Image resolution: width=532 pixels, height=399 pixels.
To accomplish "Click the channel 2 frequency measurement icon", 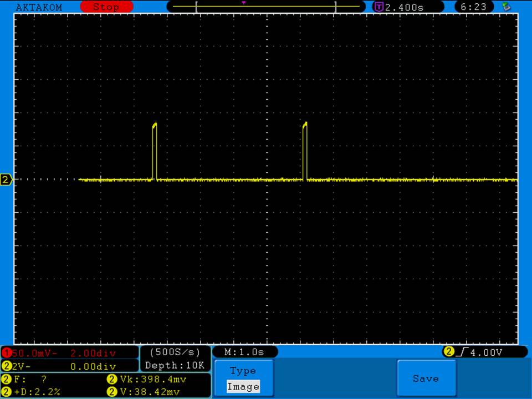I will pos(6,380).
